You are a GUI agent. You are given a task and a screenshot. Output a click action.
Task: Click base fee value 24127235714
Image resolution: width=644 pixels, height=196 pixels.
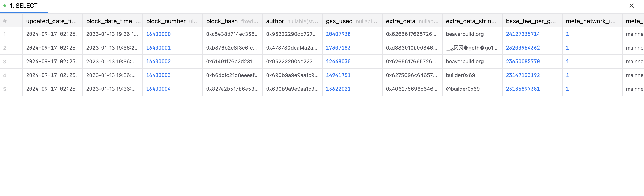(523, 34)
